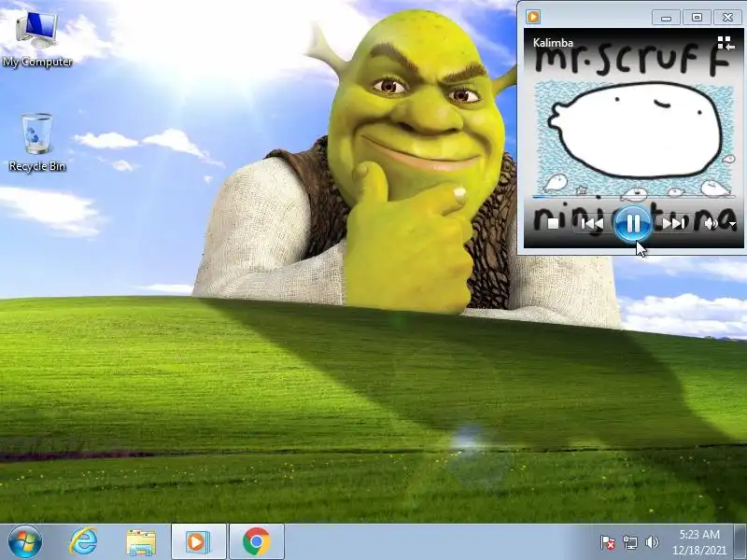Select the Recycle Bin desktop icon
This screenshot has height=560, width=747.
tap(37, 143)
